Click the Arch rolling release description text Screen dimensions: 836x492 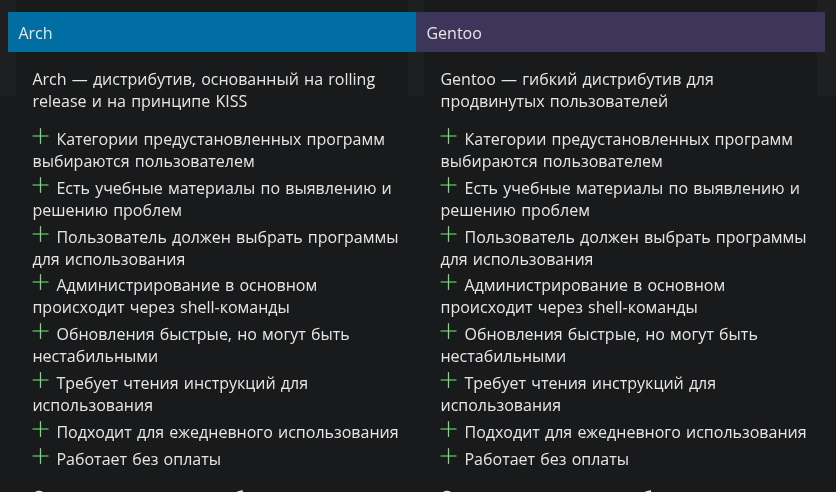point(203,90)
